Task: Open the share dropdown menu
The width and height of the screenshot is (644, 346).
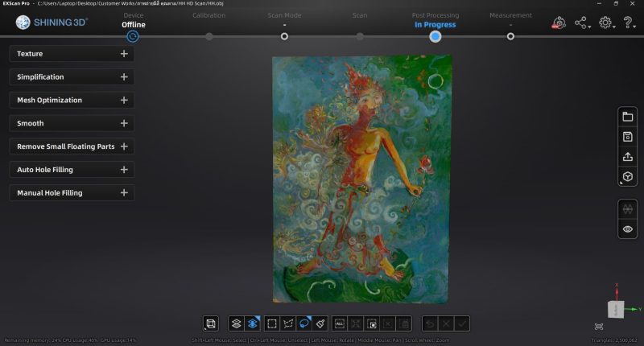Action: tap(582, 23)
